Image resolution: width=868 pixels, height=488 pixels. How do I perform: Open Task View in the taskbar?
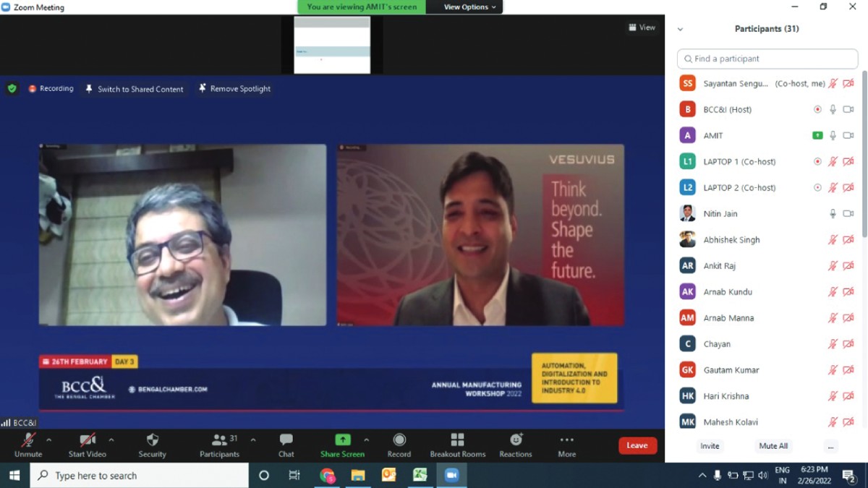point(294,475)
